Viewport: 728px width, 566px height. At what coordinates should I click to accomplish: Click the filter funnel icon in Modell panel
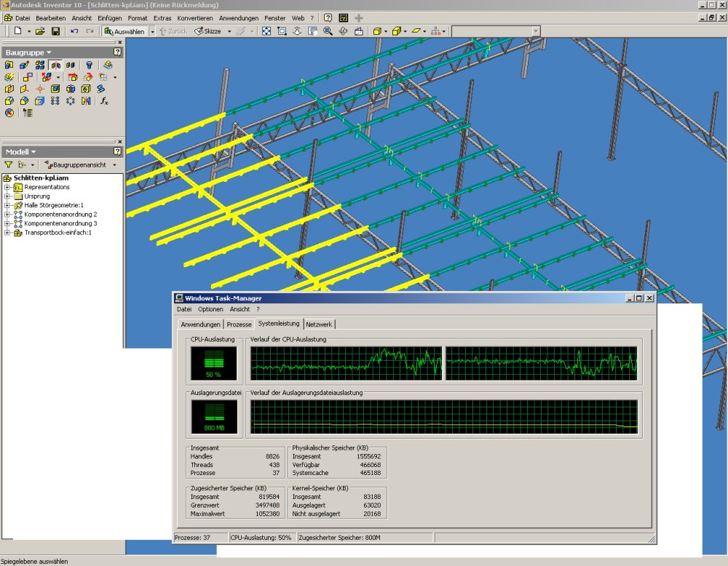[x=9, y=165]
